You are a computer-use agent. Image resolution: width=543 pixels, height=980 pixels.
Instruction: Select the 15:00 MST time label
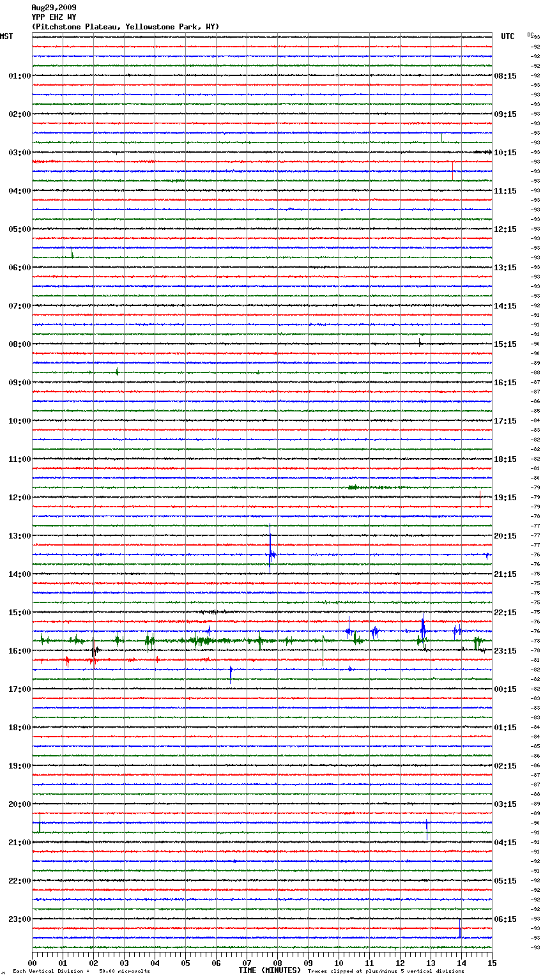(x=20, y=613)
